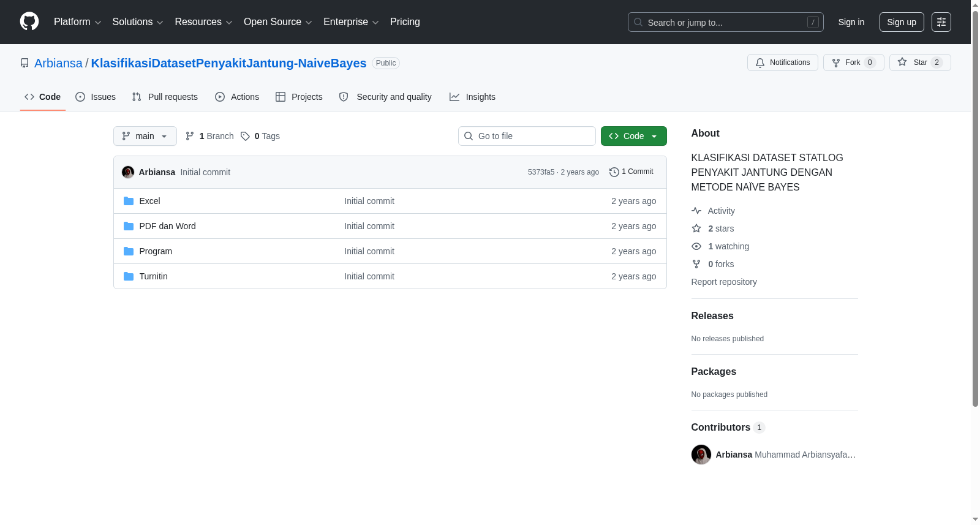Open the Excel folder
The height and width of the screenshot is (525, 980).
point(149,201)
